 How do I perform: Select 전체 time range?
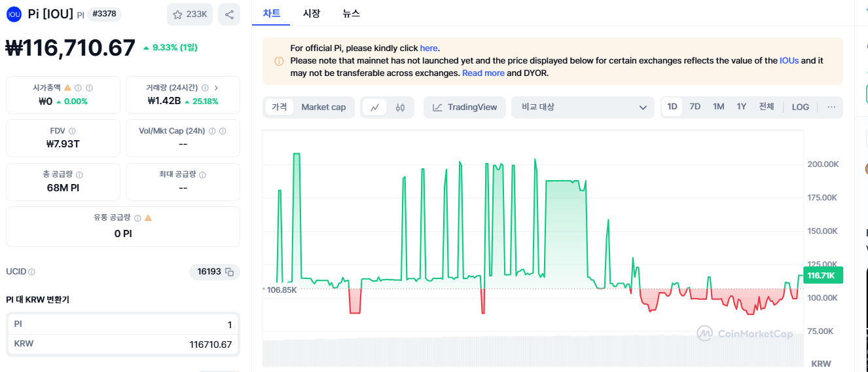[x=767, y=107]
